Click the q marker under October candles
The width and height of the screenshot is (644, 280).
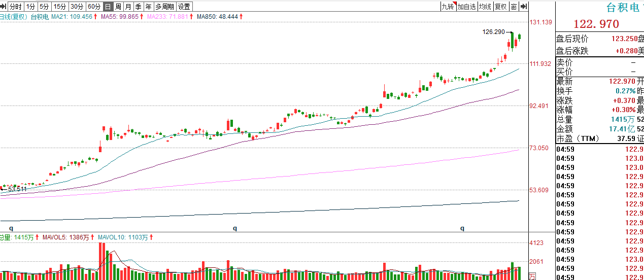coord(235,228)
